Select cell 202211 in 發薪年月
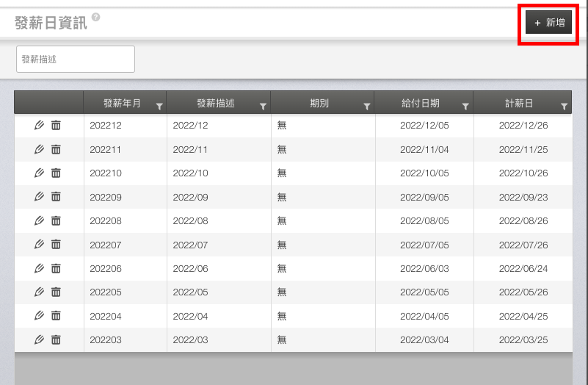Screen dimensions: 588x385 click(x=106, y=149)
